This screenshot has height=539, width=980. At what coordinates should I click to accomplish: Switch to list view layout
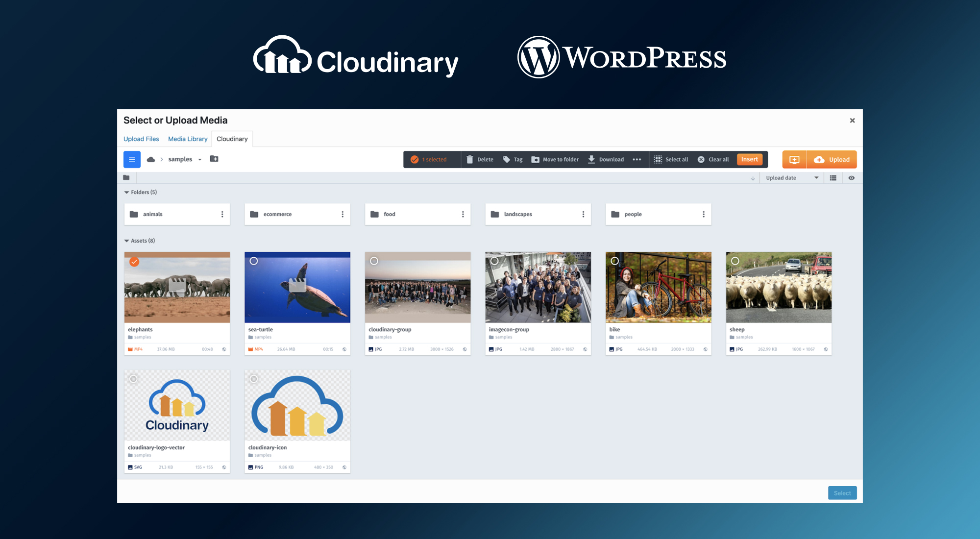click(833, 177)
